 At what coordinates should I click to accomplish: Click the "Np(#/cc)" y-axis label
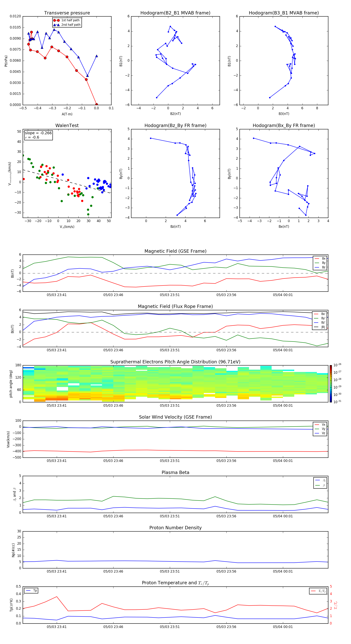(13, 550)
